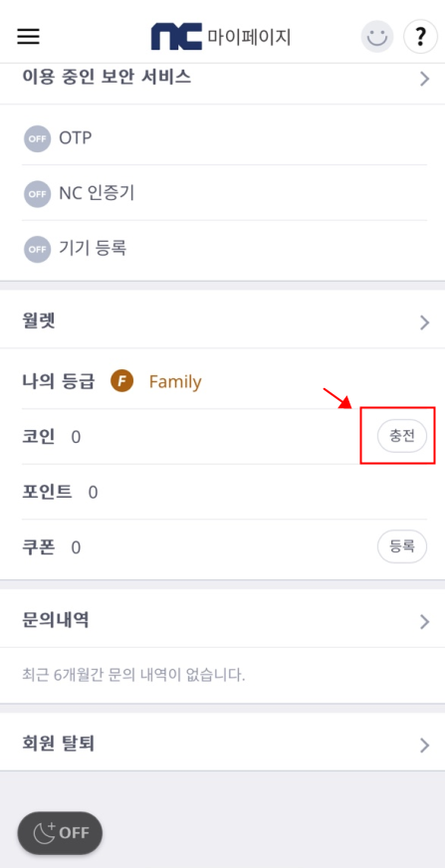The height and width of the screenshot is (868, 445).
Task: Expand 이용 중인 보안 서비스 chevron
Action: click(x=424, y=79)
